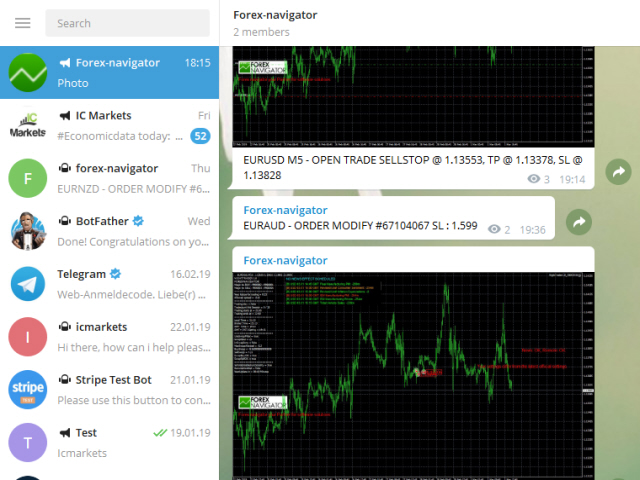Screen dimensions: 640x480
Task: Open the Test channel chat
Action: coord(109,442)
